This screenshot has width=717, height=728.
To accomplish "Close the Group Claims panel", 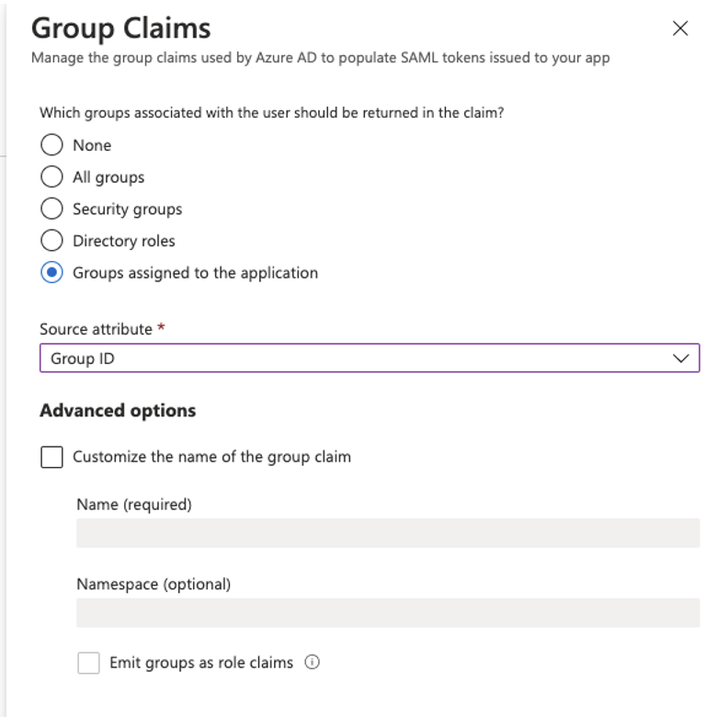I will (x=680, y=28).
